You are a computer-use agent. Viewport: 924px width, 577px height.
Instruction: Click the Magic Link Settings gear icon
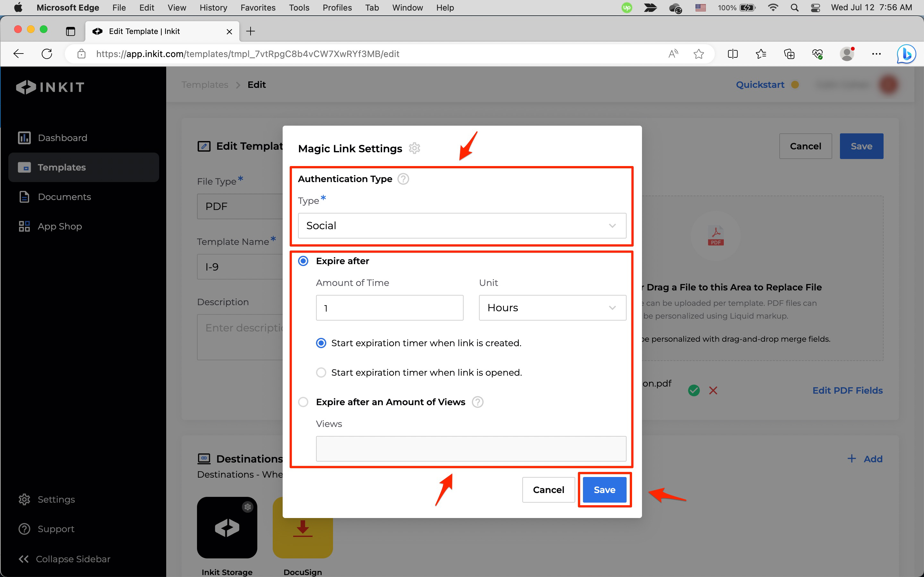pos(414,148)
